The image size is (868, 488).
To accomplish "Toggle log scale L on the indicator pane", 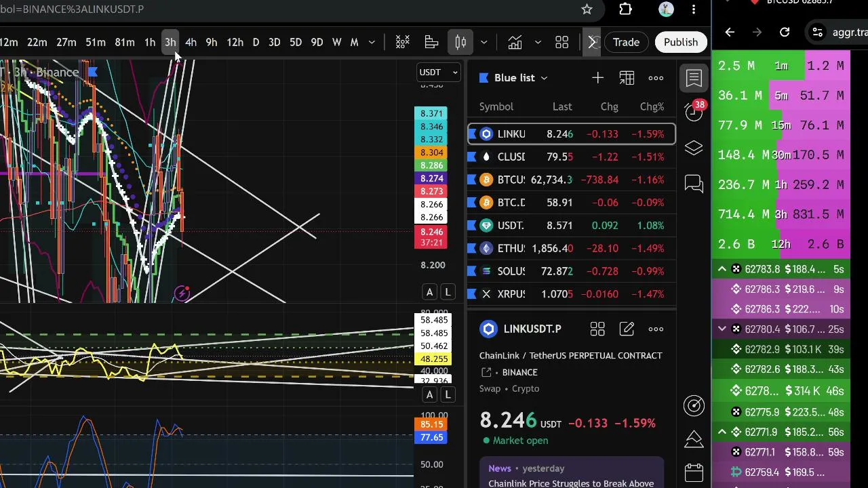I will pyautogui.click(x=448, y=395).
